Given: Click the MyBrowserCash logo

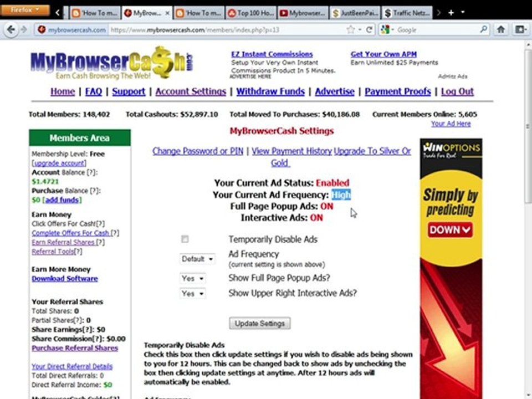Looking at the screenshot, I should (x=111, y=63).
